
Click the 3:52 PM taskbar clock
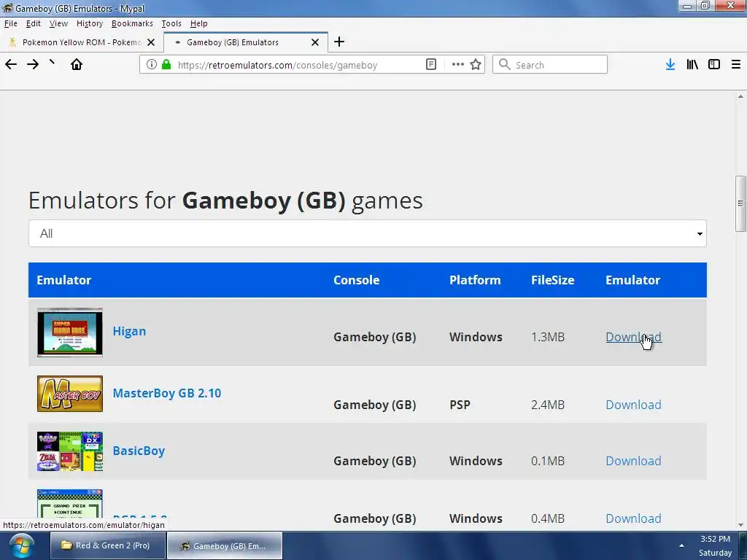[715, 539]
